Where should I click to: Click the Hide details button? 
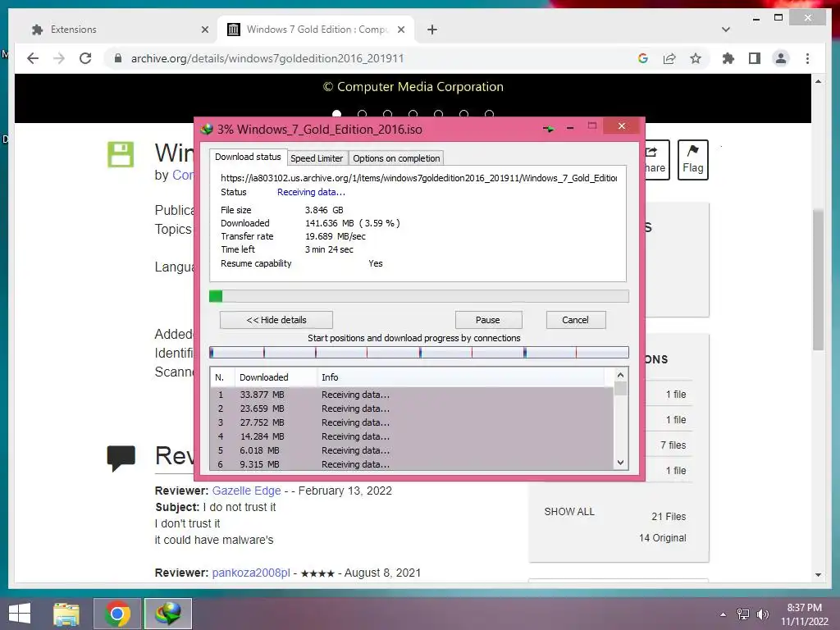[276, 320]
